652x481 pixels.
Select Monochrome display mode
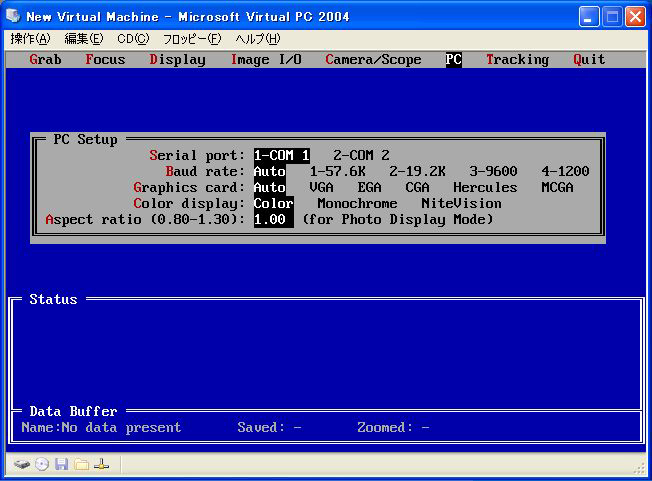coord(358,204)
